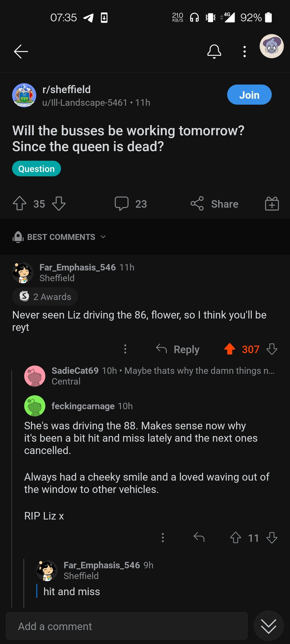Open the Question flair tag
The height and width of the screenshot is (644, 290).
click(36, 169)
